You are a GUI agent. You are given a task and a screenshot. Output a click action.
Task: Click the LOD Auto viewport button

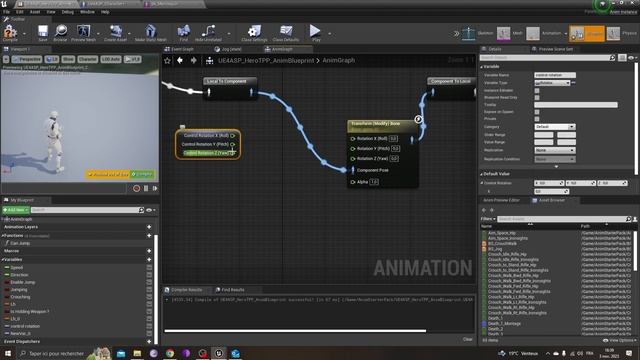pyautogui.click(x=111, y=60)
